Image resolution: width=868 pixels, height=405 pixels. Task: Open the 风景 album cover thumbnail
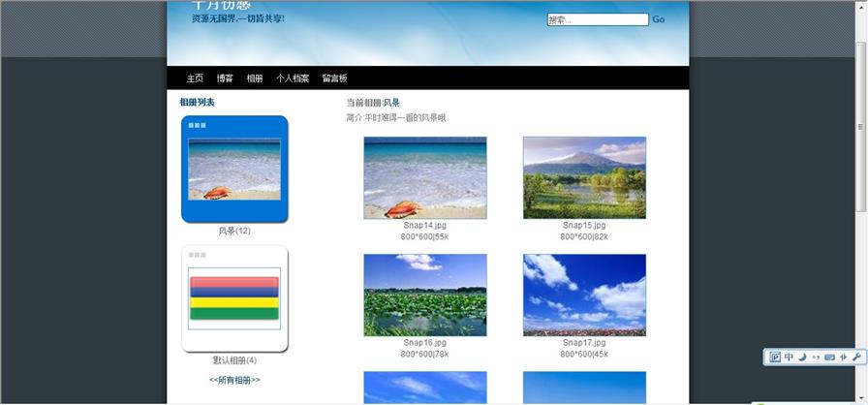pos(234,169)
